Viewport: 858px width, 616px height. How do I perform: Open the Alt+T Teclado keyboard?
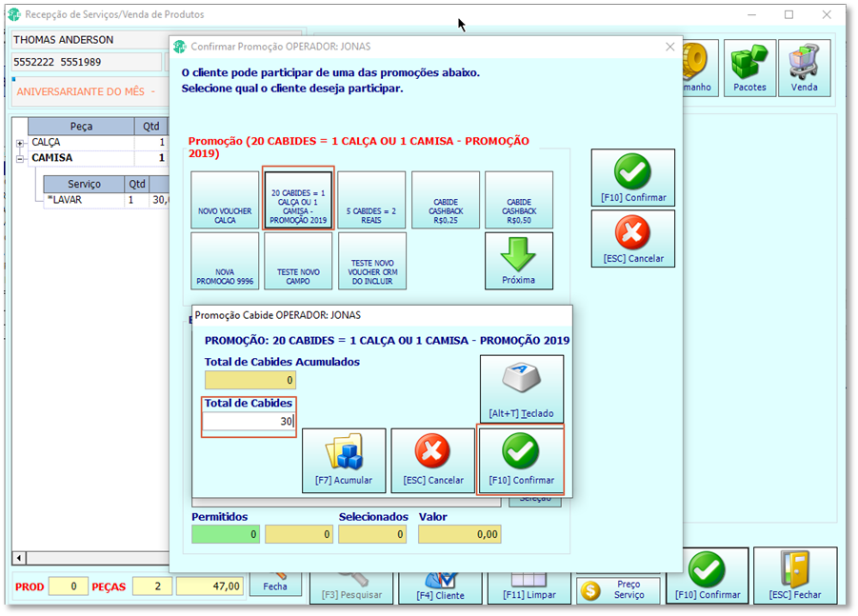(522, 388)
